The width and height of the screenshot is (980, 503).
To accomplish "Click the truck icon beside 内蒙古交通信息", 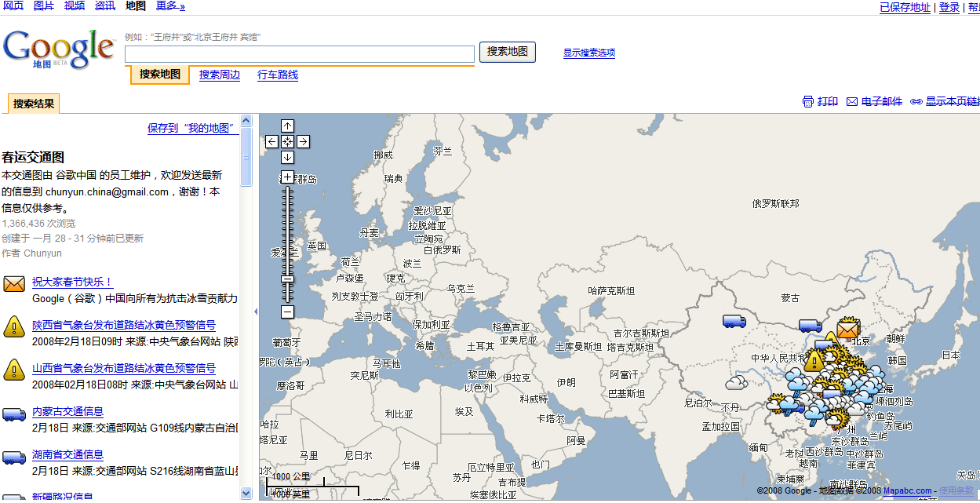I will point(14,414).
